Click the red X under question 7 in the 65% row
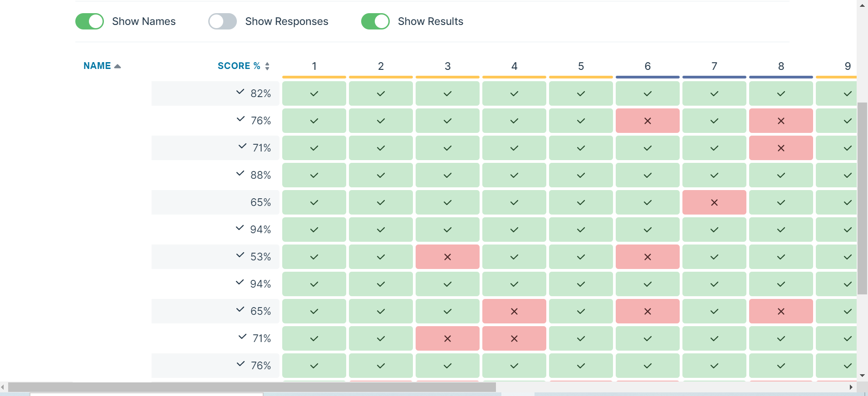Image resolution: width=868 pixels, height=396 pixels. (x=714, y=202)
